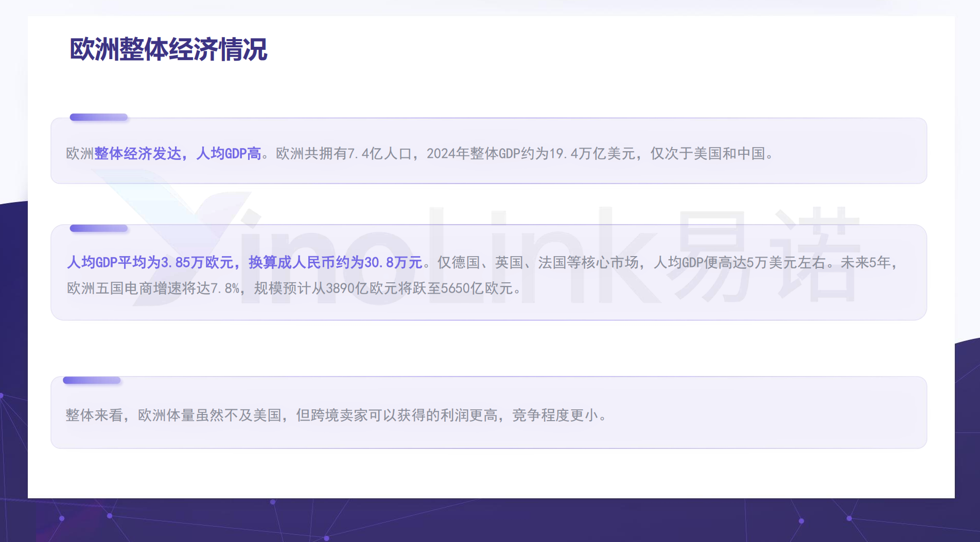Click the text 仅德国、英国、法国等核心市场
The image size is (980, 542).
point(537,263)
